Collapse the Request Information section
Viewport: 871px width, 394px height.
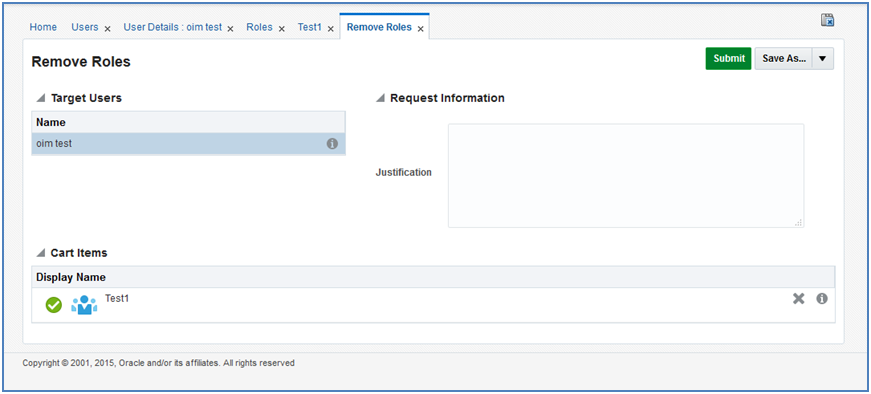click(380, 98)
